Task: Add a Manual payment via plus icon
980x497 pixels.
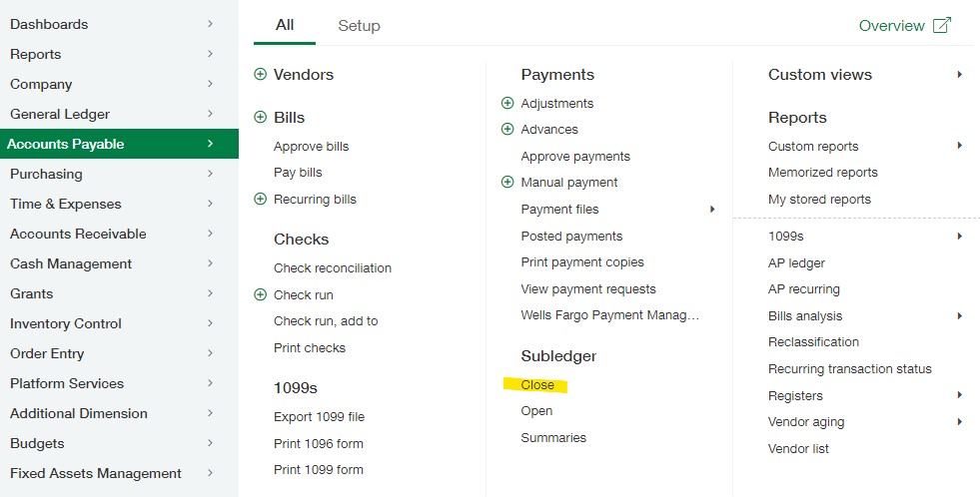Action: pos(507,182)
